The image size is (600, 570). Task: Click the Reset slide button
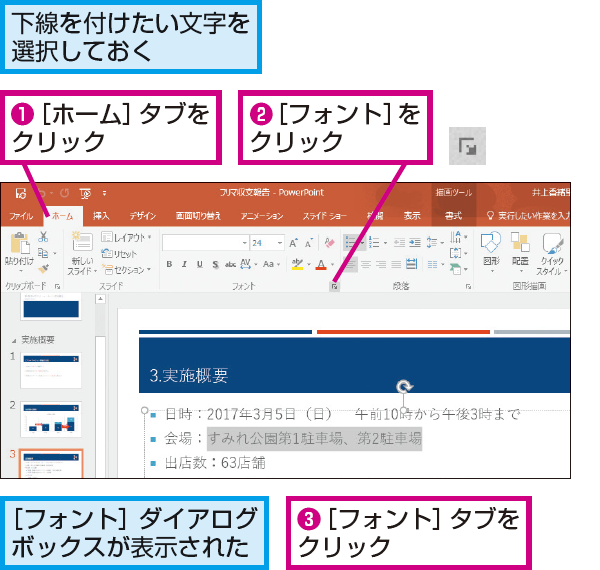click(119, 254)
